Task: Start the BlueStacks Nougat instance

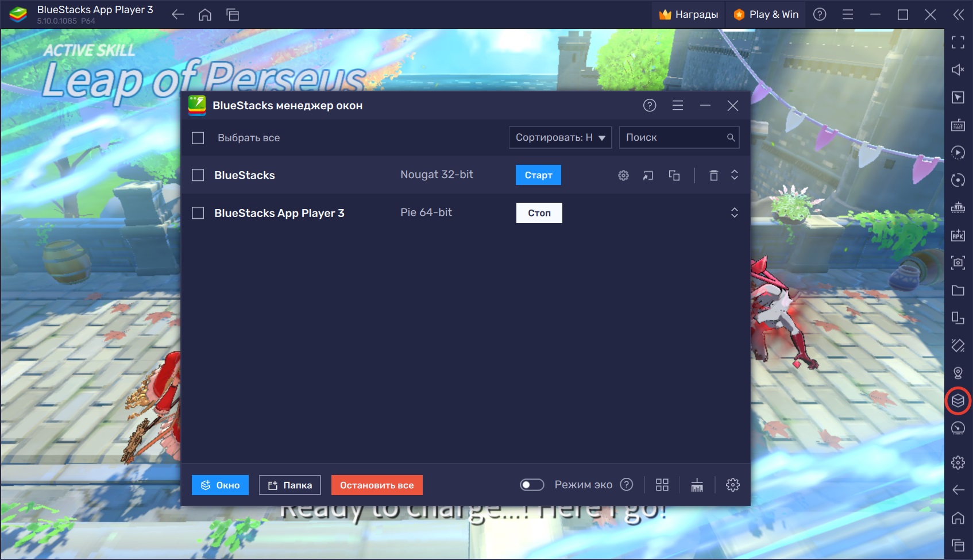Action: [x=538, y=175]
